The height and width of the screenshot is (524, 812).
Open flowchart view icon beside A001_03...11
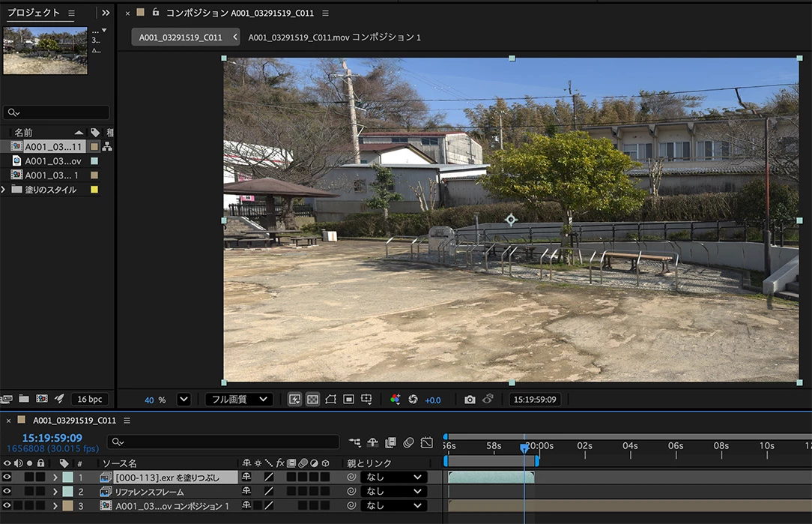[107, 147]
